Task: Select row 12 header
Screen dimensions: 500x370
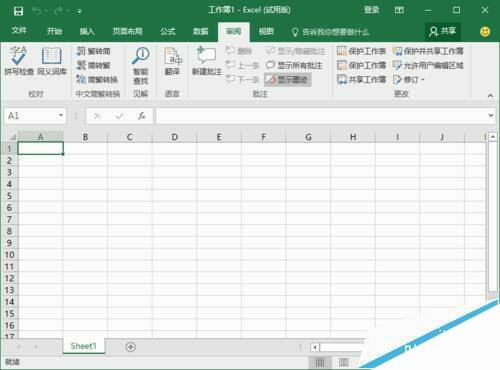Action: pos(9,278)
